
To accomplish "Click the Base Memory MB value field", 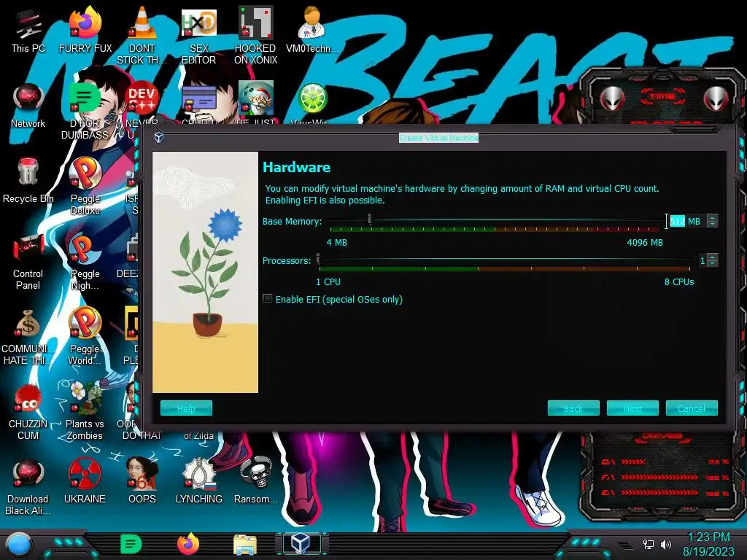I will click(x=686, y=221).
